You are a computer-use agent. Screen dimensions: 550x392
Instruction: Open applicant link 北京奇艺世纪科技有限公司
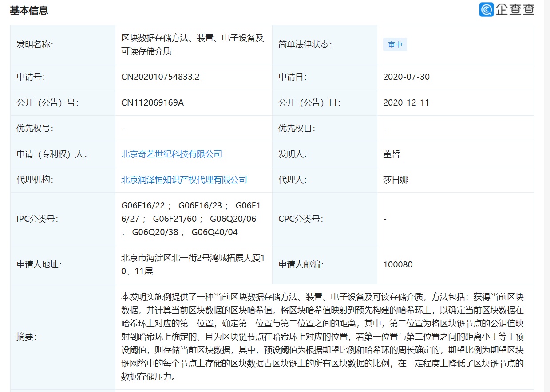171,154
